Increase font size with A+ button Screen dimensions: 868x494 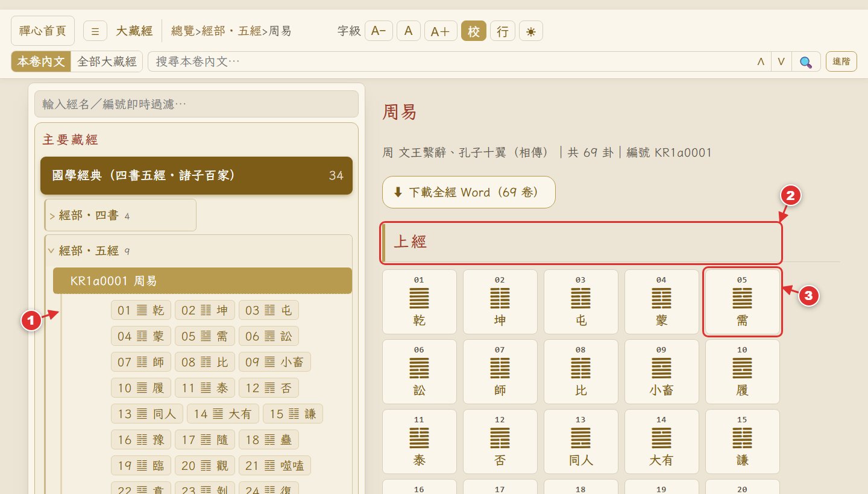click(441, 31)
